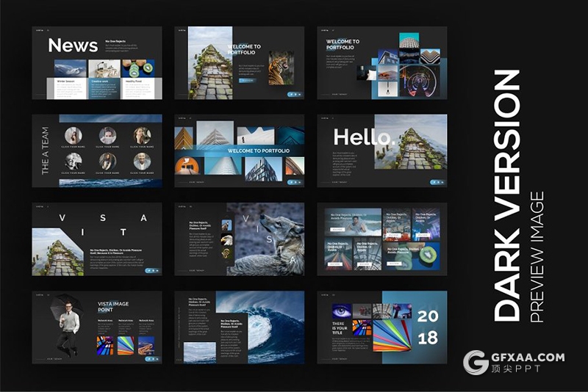Screen dimensions: 588x392
Task: Select the ocean wave slide
Action: pos(239,327)
